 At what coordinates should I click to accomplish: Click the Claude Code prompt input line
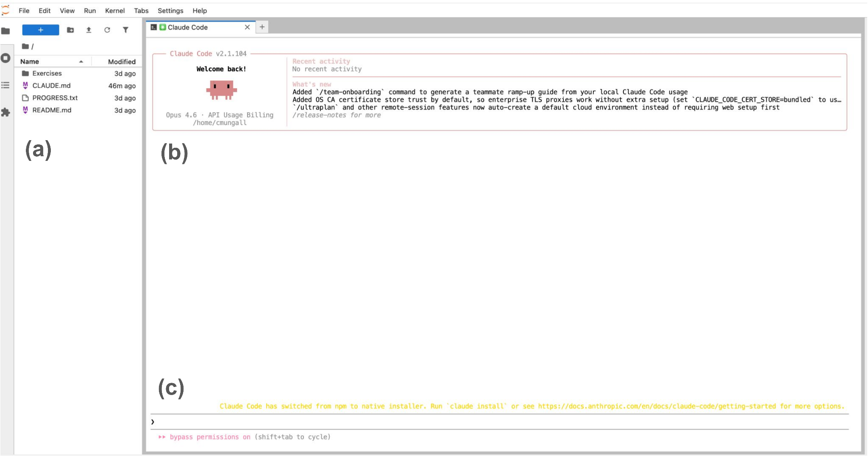(x=499, y=422)
